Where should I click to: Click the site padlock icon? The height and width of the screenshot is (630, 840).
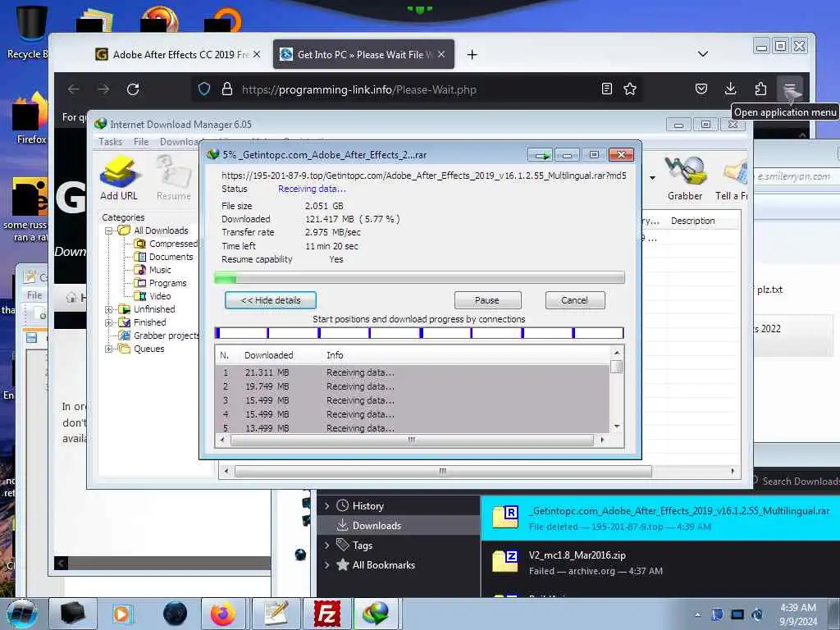tap(227, 89)
